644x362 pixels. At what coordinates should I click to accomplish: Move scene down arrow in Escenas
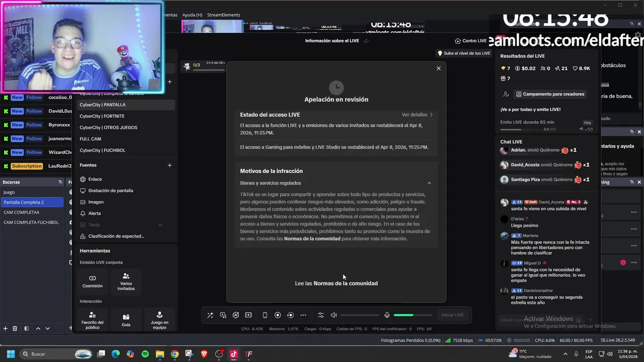47,328
